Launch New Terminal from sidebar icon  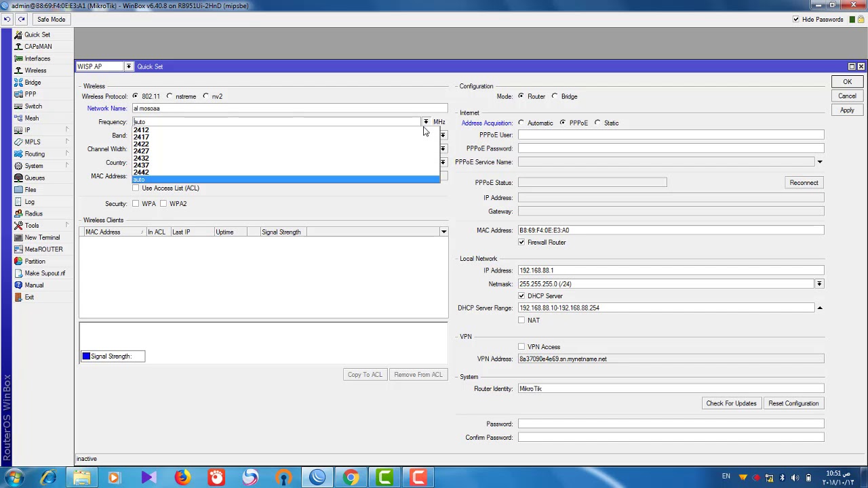coord(18,237)
